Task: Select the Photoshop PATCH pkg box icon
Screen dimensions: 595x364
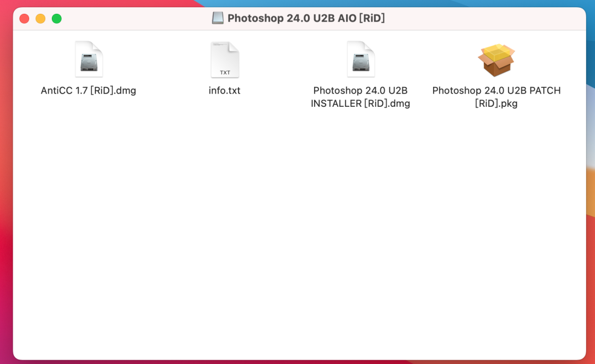Action: [x=496, y=59]
